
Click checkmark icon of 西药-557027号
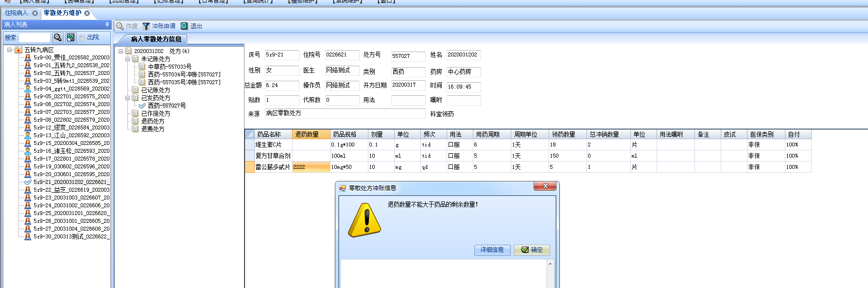(142, 106)
